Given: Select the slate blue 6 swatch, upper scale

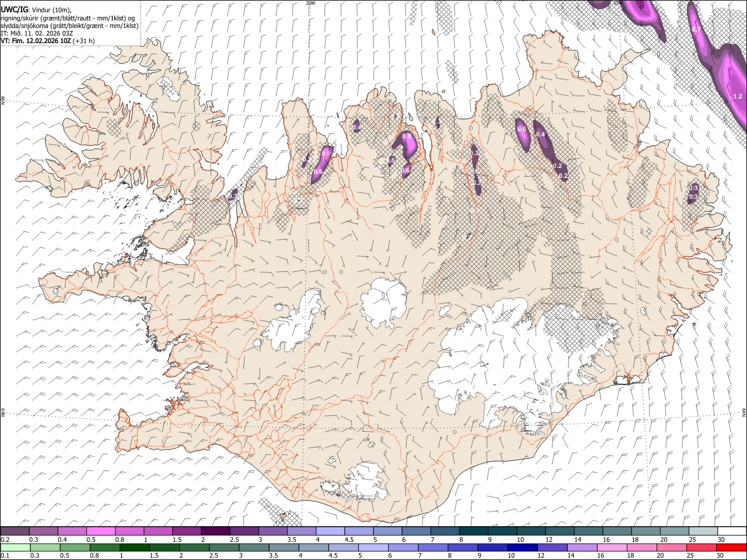Looking at the screenshot, I should [x=416, y=531].
